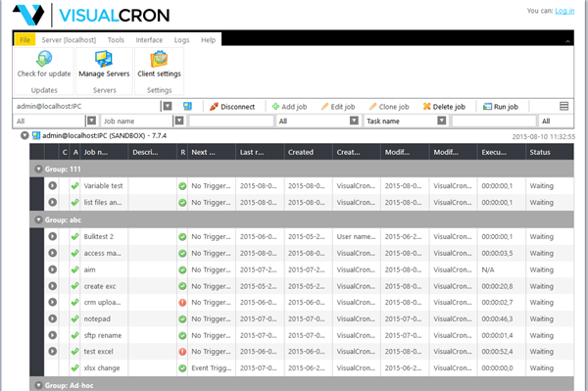Open the hamburger menu at the toolbar's right end
This screenshot has width=588, height=391.
click(564, 106)
